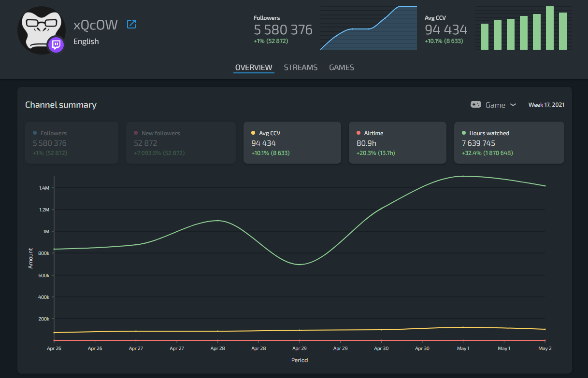Click the green Hours watched legend dot
This screenshot has width=588, height=378.
coord(464,133)
